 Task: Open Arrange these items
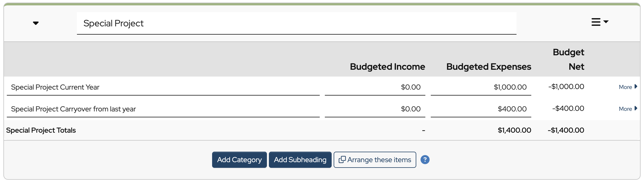click(375, 160)
